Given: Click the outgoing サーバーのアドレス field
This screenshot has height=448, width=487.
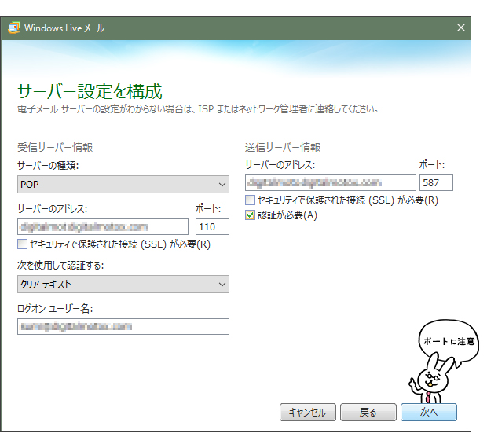Looking at the screenshot, I should 331,182.
